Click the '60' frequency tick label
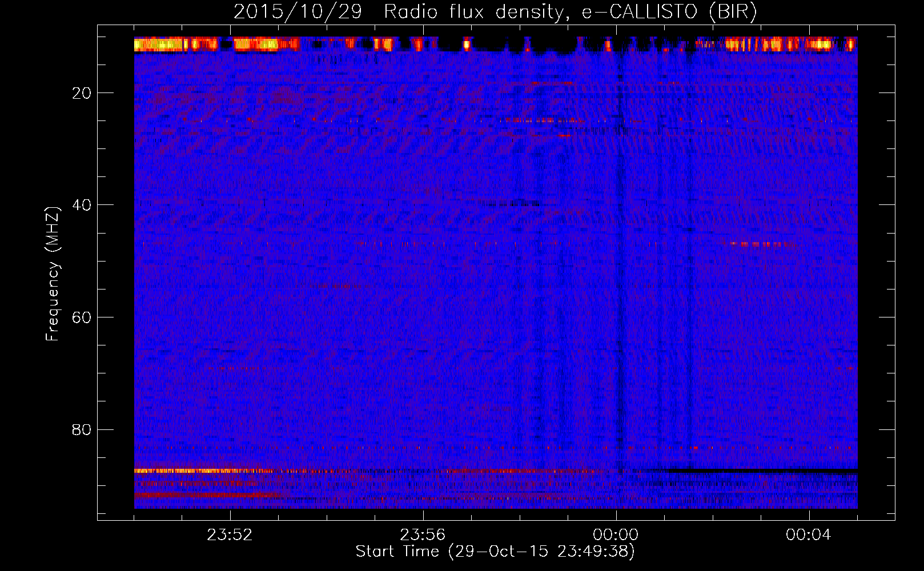This screenshot has height=571, width=924. coord(82,317)
